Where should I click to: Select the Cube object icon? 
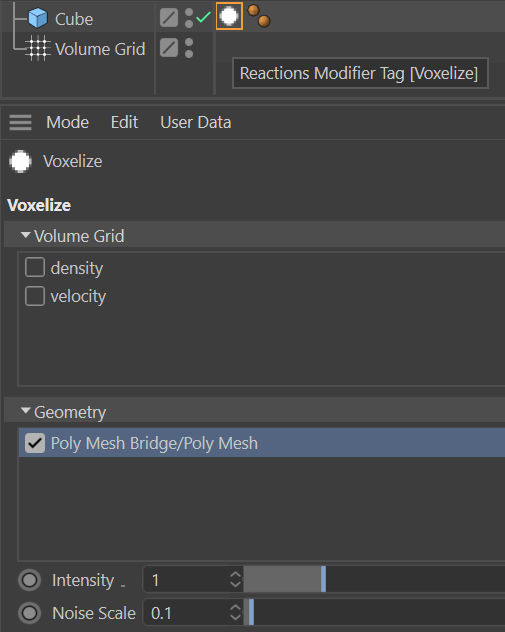click(38, 19)
